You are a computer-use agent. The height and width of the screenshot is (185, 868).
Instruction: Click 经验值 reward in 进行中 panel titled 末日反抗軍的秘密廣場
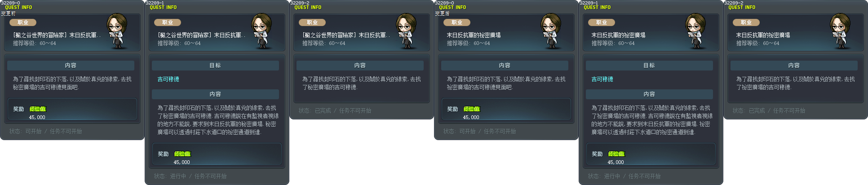click(616, 154)
